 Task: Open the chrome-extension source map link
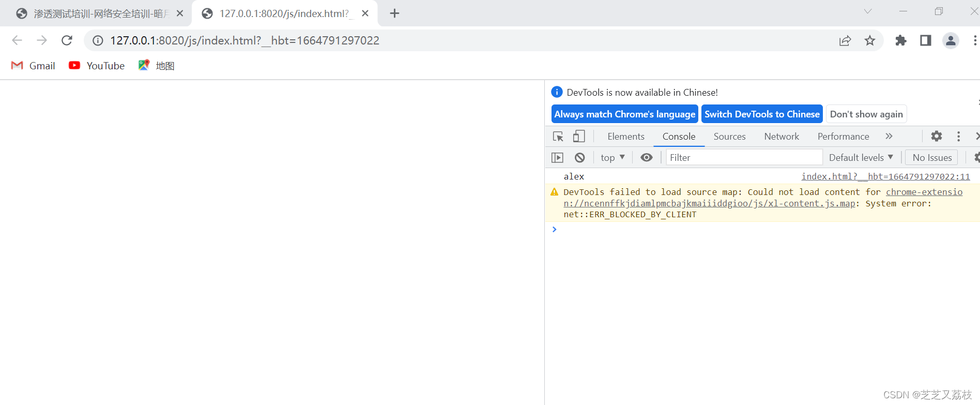pos(763,198)
